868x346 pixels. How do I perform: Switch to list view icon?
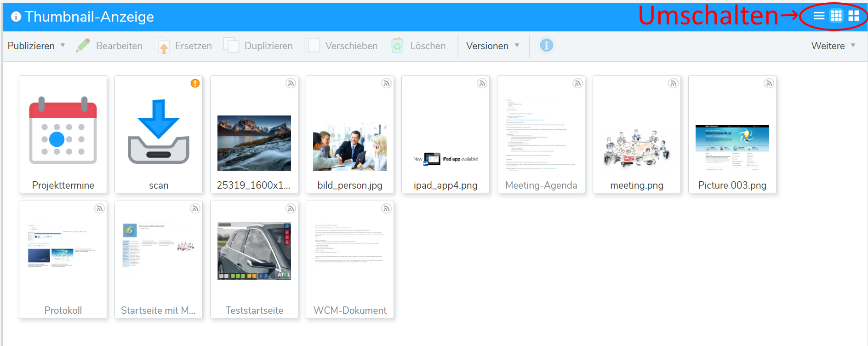point(819,16)
